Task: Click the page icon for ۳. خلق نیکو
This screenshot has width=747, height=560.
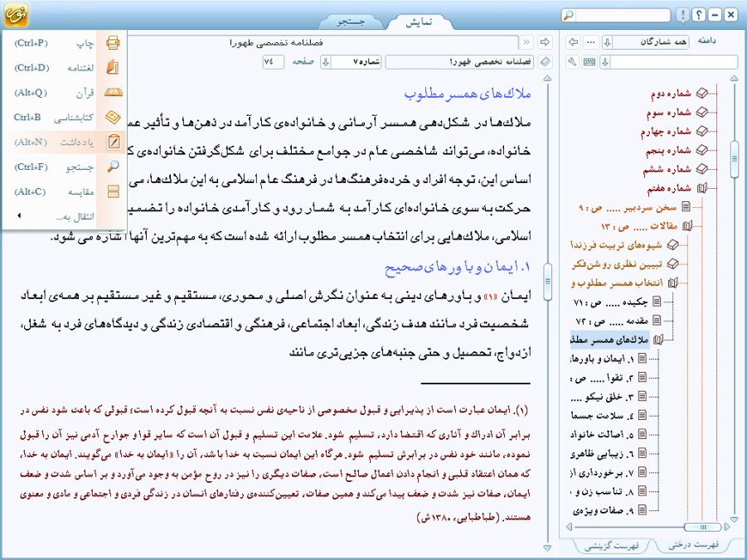Action: pos(643,396)
